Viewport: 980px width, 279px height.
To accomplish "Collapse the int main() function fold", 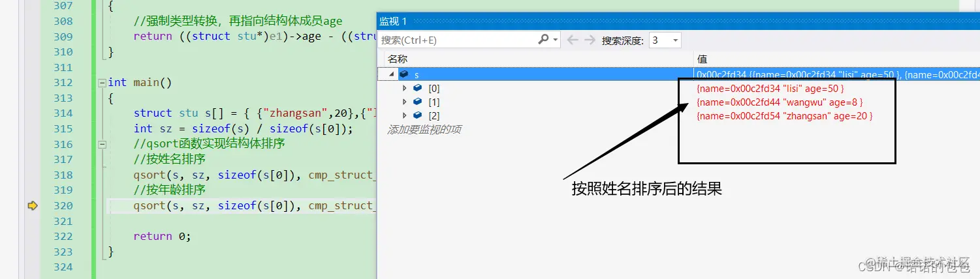I will [101, 82].
